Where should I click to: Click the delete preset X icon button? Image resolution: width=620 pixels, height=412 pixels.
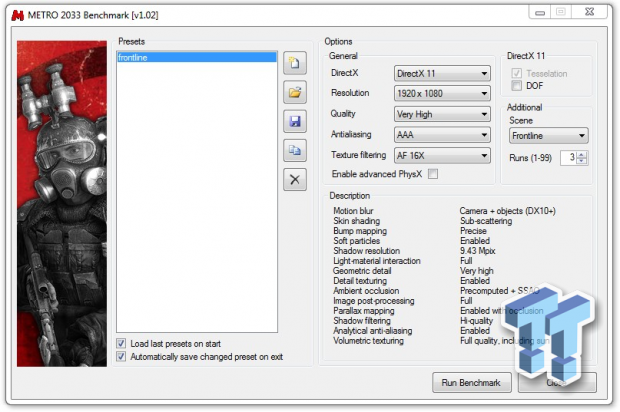(295, 180)
